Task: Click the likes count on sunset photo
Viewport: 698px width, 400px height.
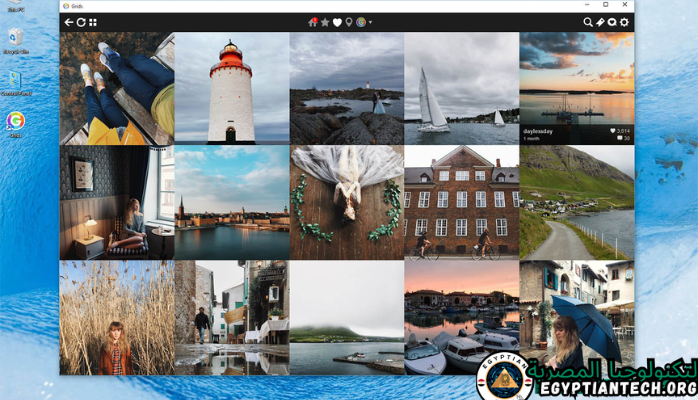Action: (x=620, y=131)
